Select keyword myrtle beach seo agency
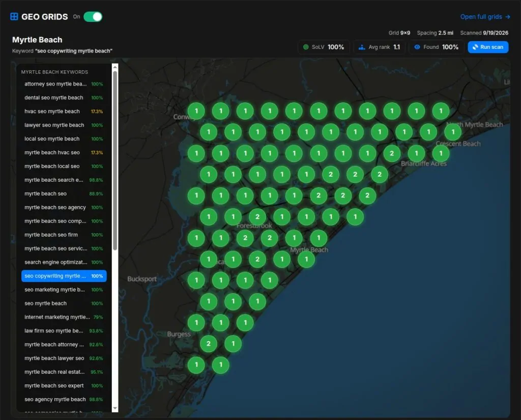The width and height of the screenshot is (521, 420). pyautogui.click(x=64, y=207)
